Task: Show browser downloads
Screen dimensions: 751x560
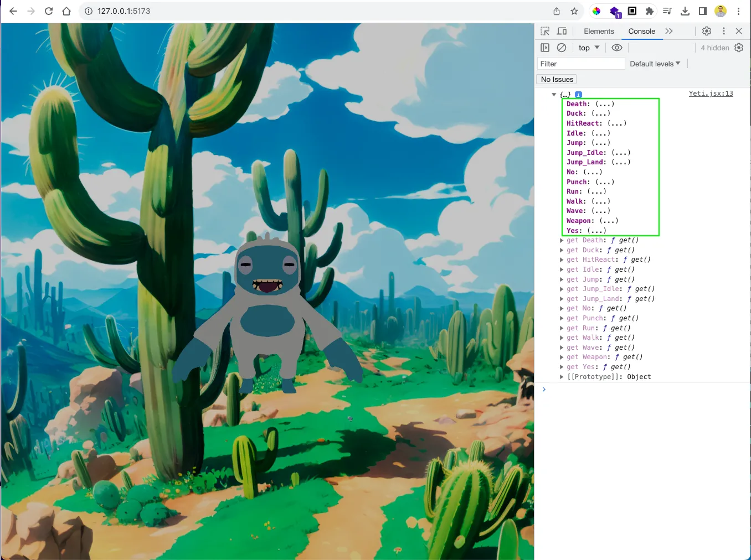Action: [x=685, y=11]
